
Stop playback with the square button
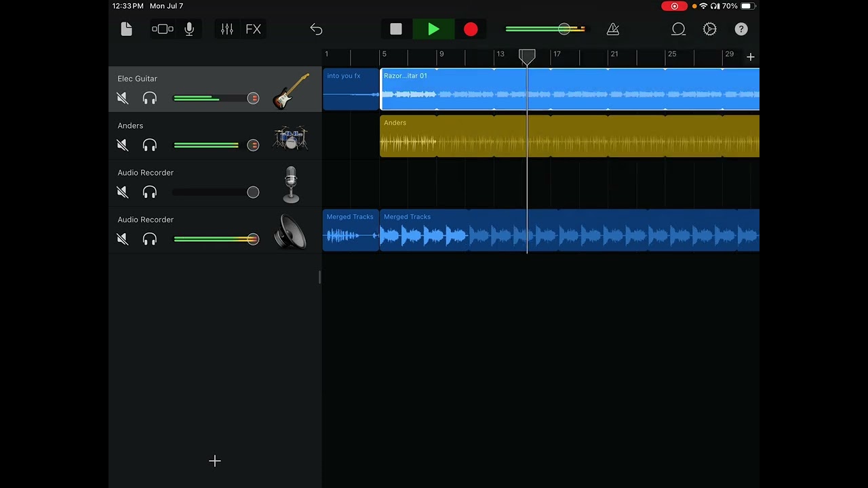tap(396, 29)
